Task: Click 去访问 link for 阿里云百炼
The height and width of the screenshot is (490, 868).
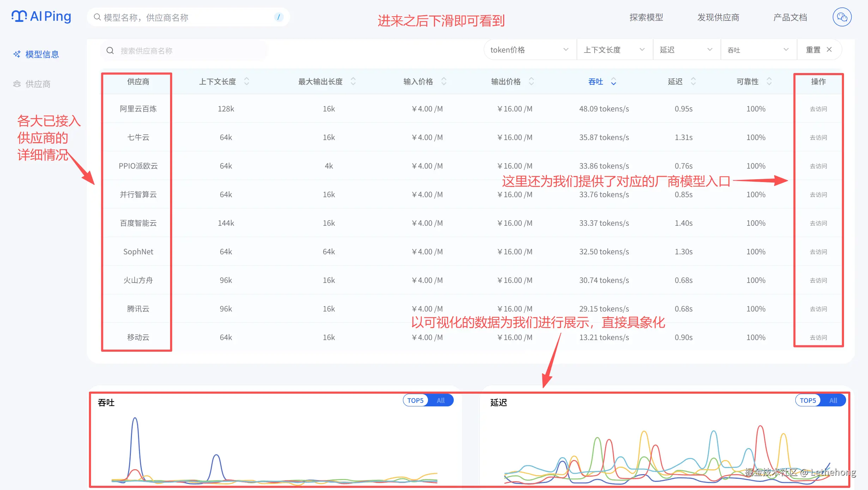Action: coord(818,109)
